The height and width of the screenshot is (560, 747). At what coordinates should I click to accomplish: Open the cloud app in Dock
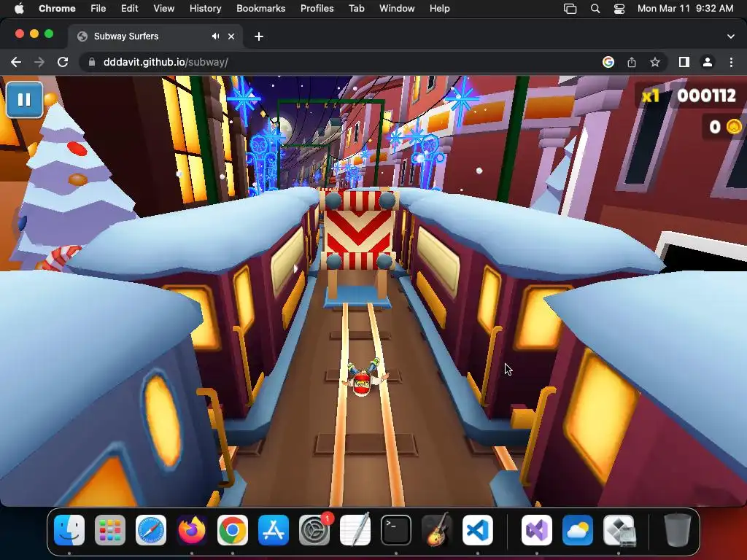[578, 529]
